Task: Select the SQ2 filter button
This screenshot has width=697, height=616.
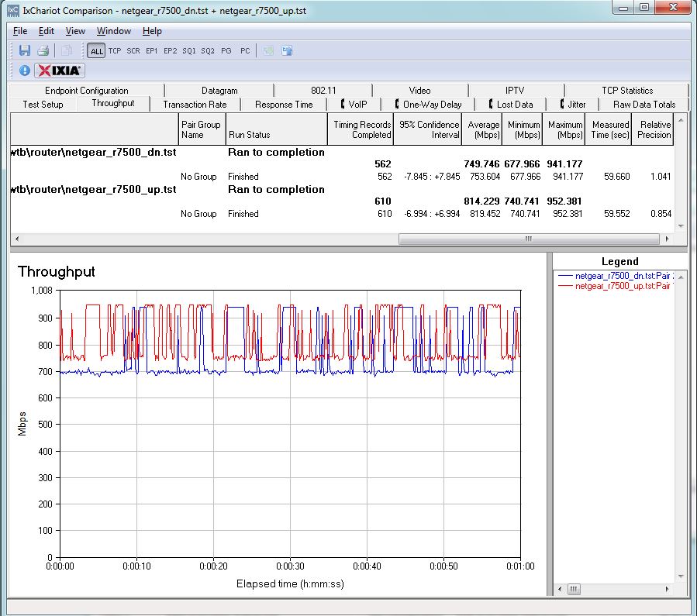Action: (x=208, y=51)
